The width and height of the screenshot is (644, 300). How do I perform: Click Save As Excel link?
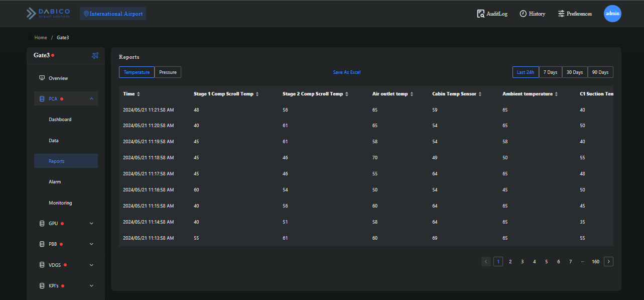coord(347,72)
